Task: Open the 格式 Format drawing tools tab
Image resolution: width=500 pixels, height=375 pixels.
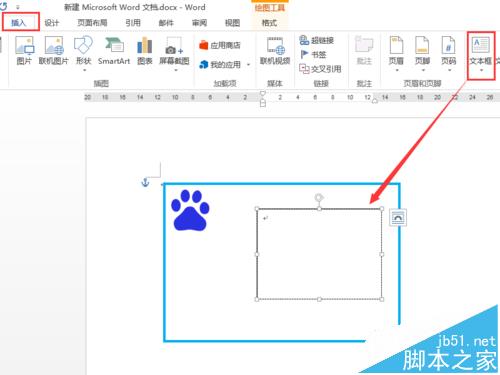Action: pyautogui.click(x=269, y=23)
